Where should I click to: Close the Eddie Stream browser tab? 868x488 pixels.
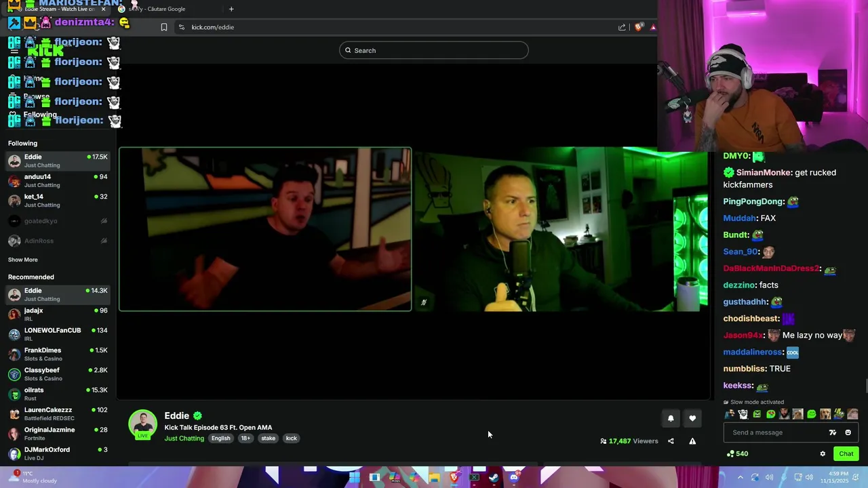(103, 9)
